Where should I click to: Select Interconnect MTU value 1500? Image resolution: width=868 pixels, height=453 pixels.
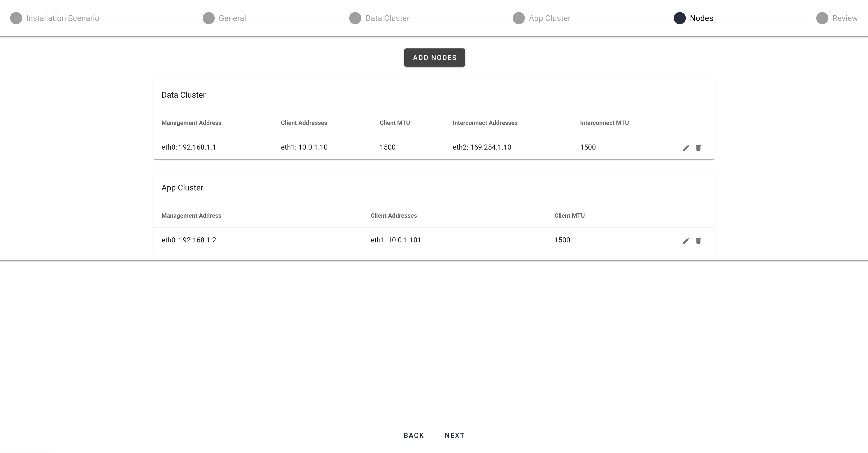588,147
